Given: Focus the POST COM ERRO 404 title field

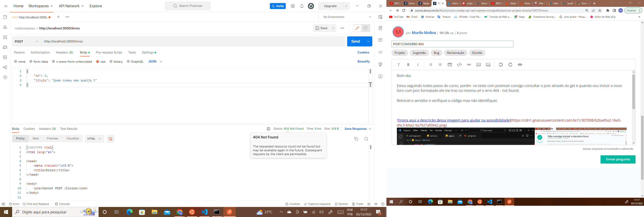Looking at the screenshot, I should 452,44.
